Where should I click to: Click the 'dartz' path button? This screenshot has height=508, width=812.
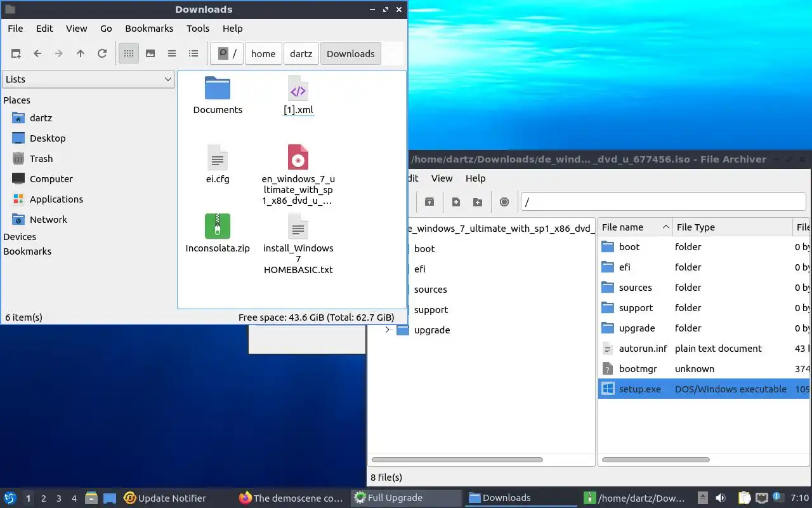301,54
